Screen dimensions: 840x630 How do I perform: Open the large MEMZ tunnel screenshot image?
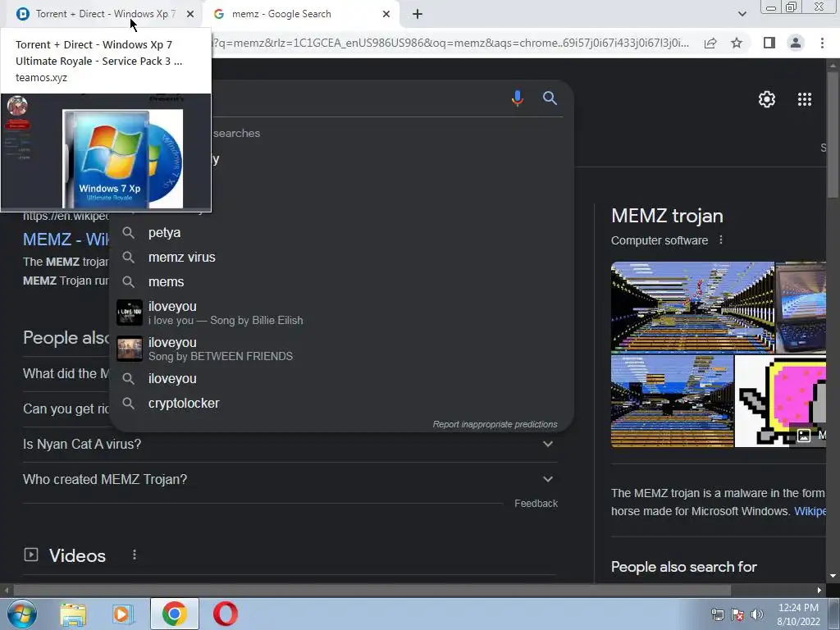tap(692, 307)
